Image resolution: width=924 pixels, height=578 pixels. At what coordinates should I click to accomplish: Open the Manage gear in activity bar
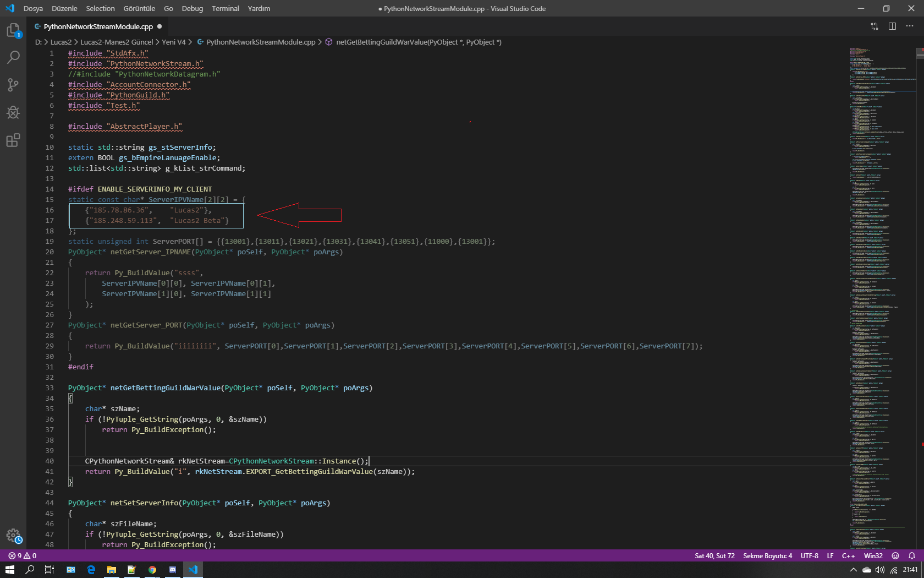13,536
